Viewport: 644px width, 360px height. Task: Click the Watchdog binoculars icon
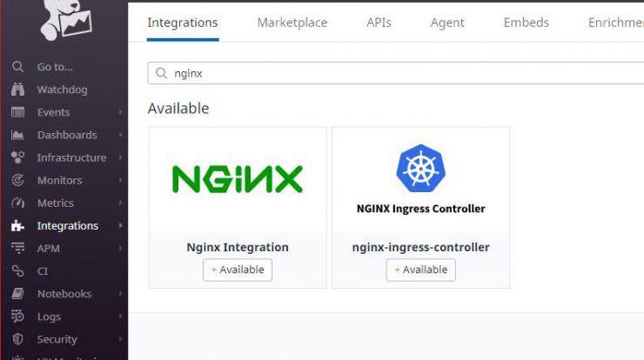pos(17,90)
